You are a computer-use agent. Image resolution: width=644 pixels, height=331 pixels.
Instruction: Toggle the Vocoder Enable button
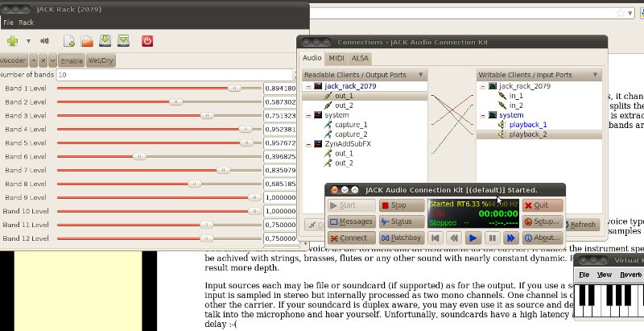click(x=72, y=60)
